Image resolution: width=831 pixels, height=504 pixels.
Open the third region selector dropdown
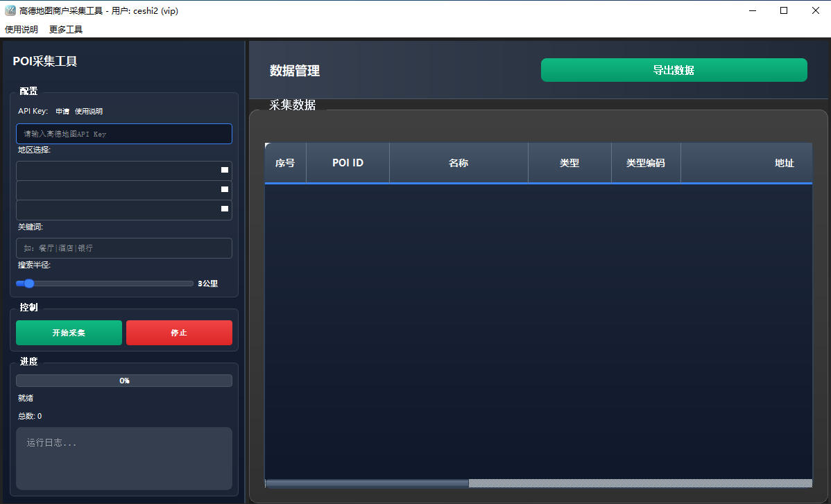pos(123,209)
